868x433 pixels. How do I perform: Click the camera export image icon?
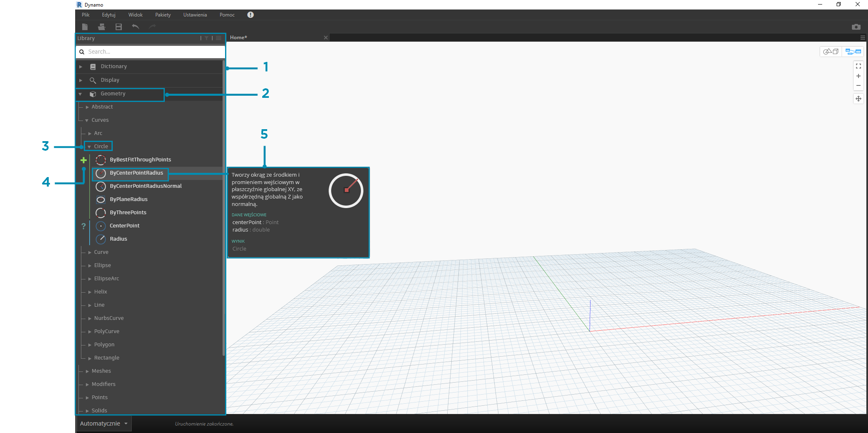[x=856, y=27]
